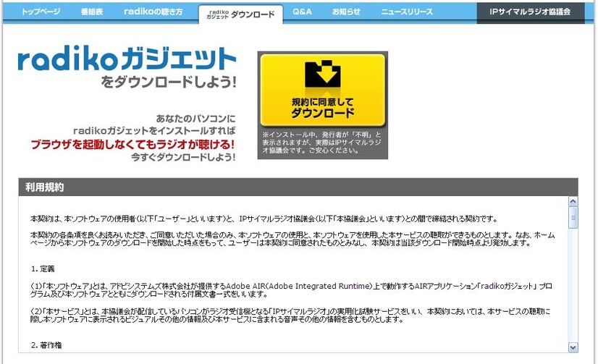Screen dimensions: 598x364
Task: Click the download folder arrow icon
Action: point(323,73)
